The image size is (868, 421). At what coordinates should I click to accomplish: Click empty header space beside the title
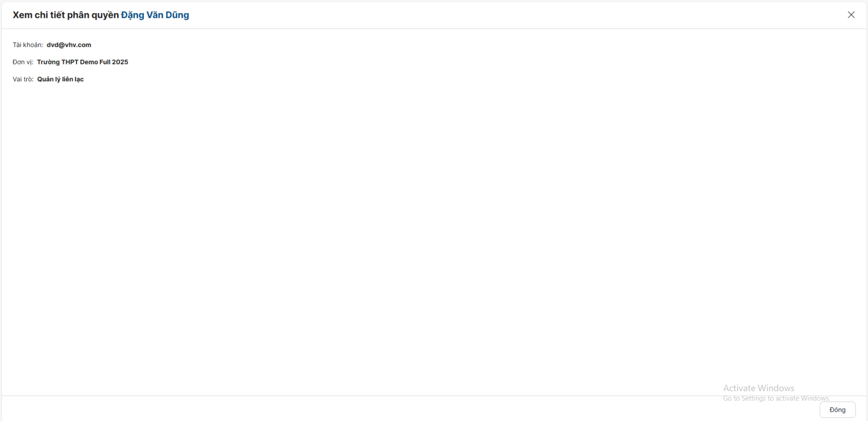point(488,15)
